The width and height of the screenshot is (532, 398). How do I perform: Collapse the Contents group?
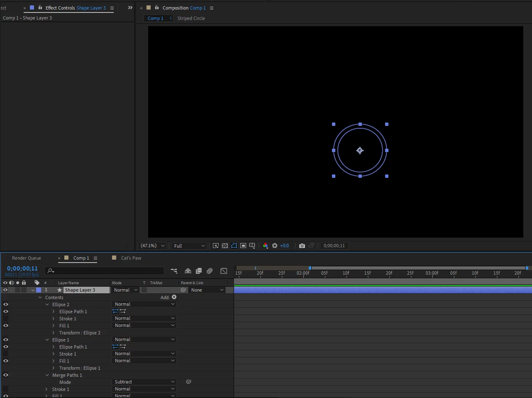pyautogui.click(x=40, y=297)
